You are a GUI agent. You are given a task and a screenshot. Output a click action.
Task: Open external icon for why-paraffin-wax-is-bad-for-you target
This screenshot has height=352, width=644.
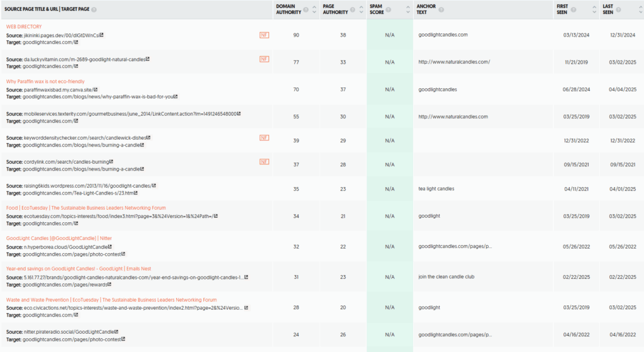175,96
